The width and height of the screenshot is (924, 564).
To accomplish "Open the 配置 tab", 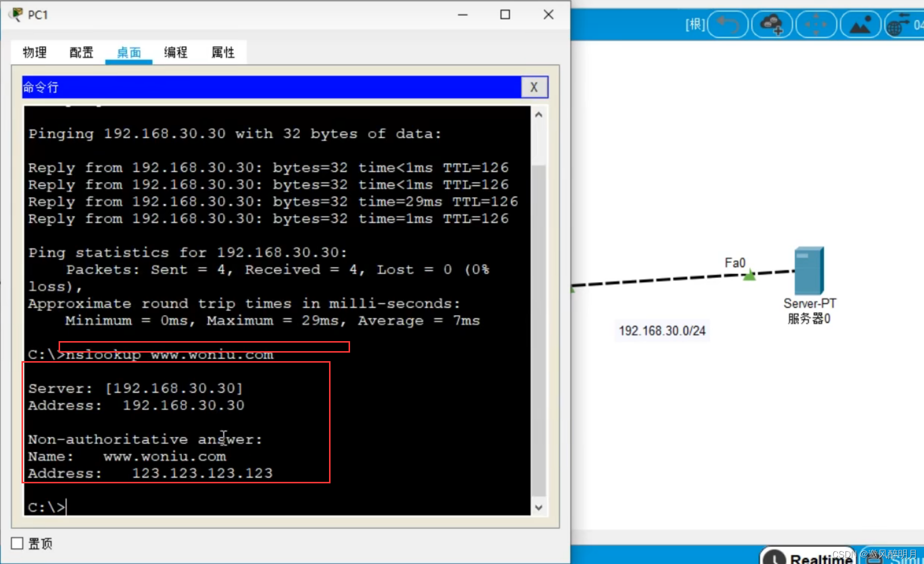I will point(81,52).
